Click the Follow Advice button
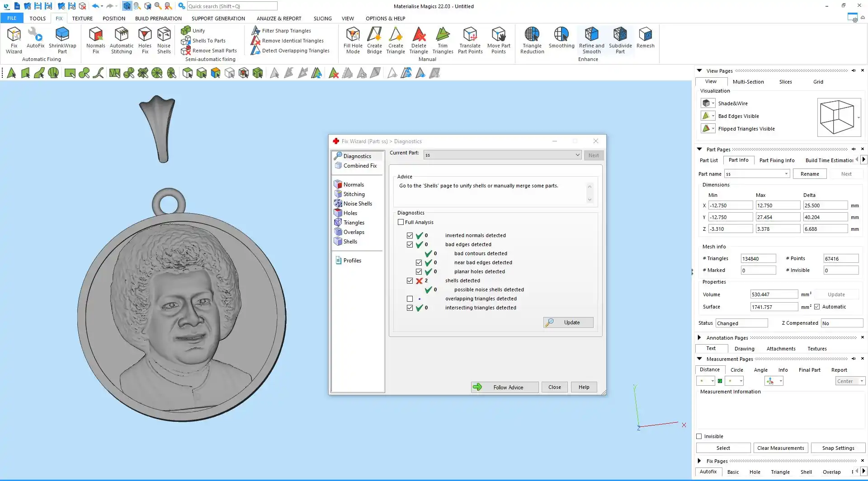 pos(505,388)
